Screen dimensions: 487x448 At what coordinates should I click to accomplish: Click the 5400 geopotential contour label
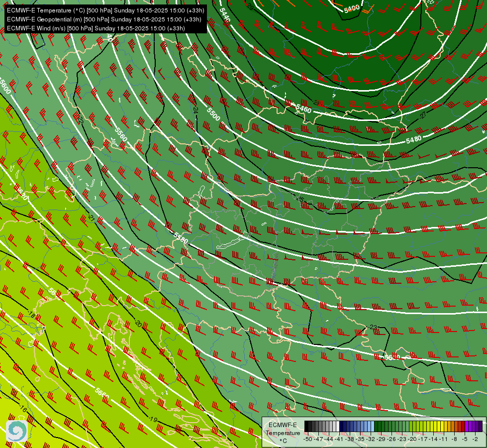click(x=352, y=8)
